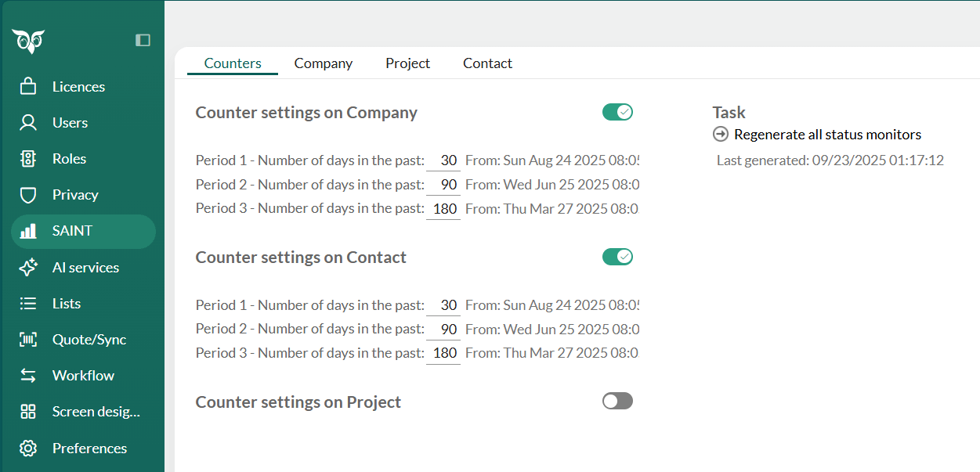The width and height of the screenshot is (980, 472).
Task: Switch to the Project tab
Action: pyautogui.click(x=407, y=63)
